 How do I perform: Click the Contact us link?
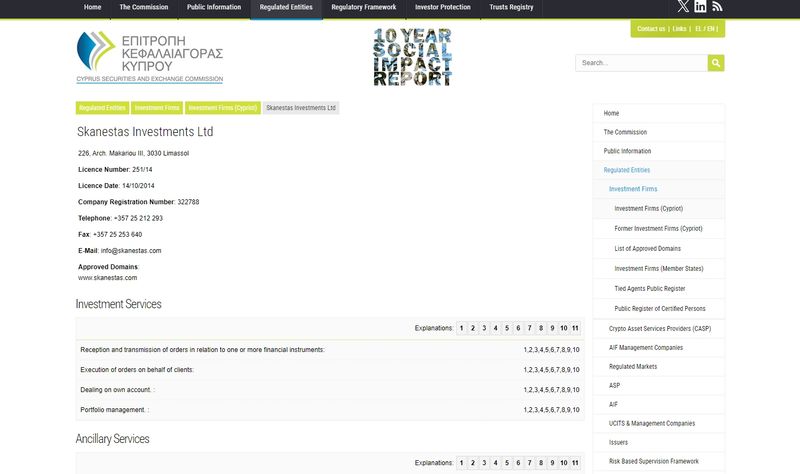pos(651,29)
